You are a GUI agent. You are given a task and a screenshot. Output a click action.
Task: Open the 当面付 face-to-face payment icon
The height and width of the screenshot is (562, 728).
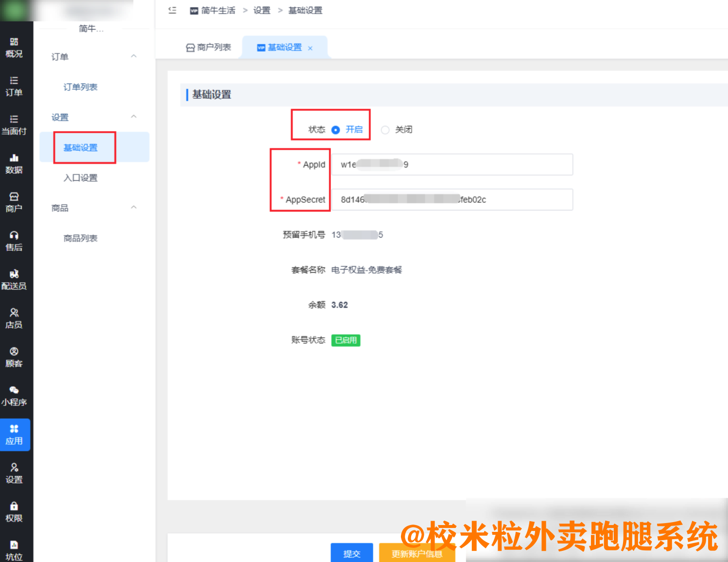coord(15,125)
